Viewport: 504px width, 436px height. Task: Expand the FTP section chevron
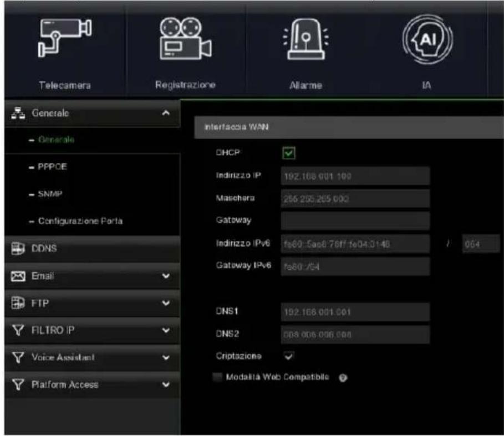tap(166, 302)
